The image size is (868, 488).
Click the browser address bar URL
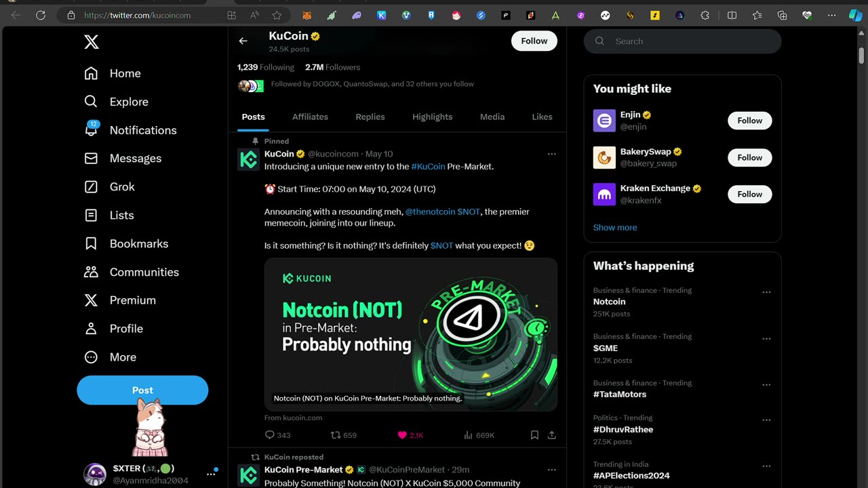click(x=137, y=15)
